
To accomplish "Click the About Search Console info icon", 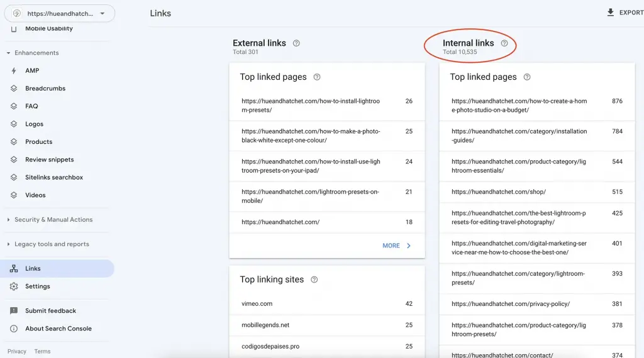I will coord(14,328).
